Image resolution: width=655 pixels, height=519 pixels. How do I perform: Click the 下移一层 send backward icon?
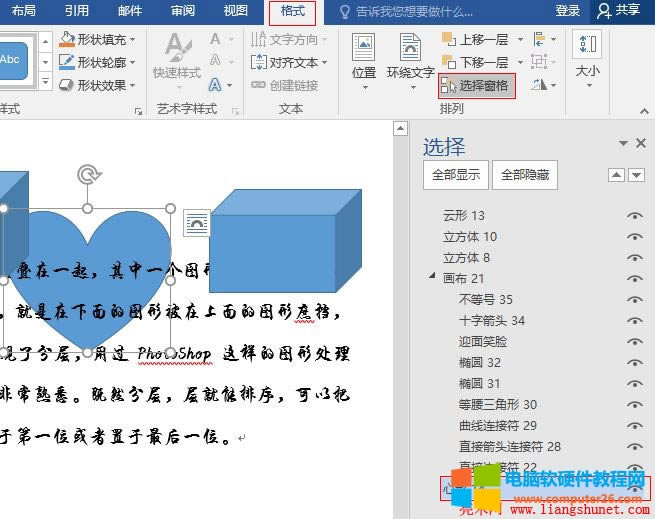coord(448,62)
